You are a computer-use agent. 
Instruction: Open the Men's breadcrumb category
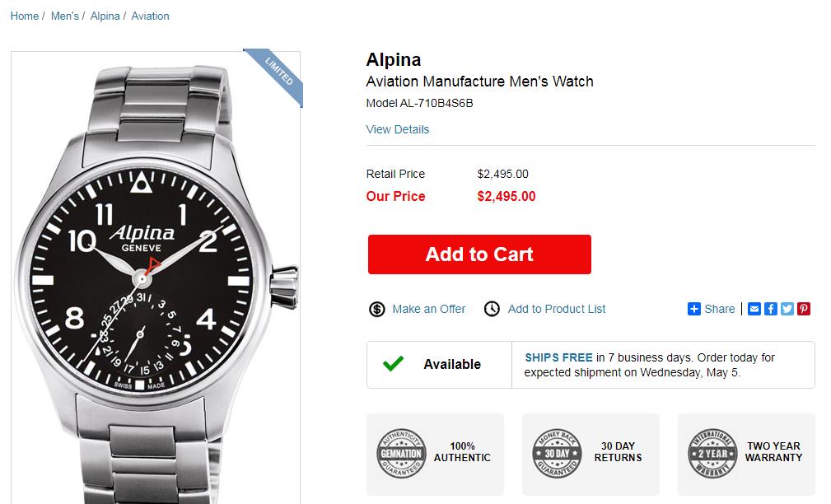64,16
